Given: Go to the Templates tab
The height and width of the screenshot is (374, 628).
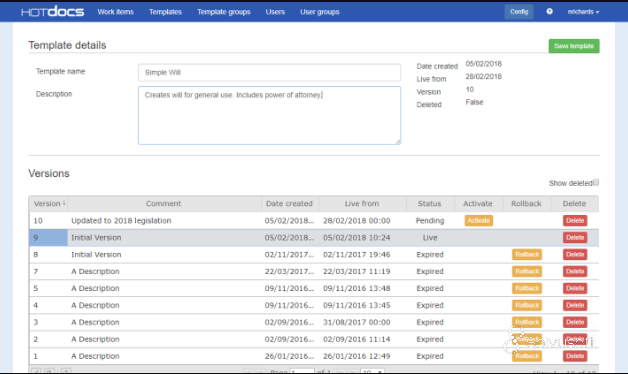Looking at the screenshot, I should click(165, 12).
